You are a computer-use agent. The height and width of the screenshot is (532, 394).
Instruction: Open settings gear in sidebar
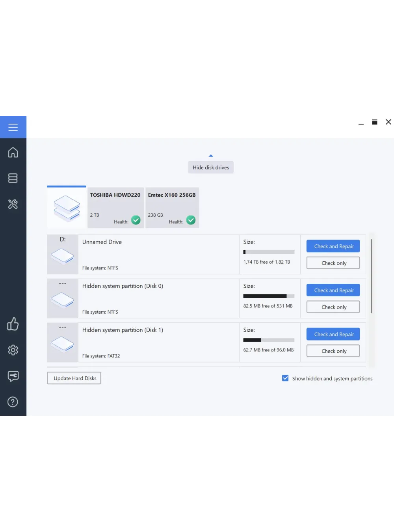point(13,350)
